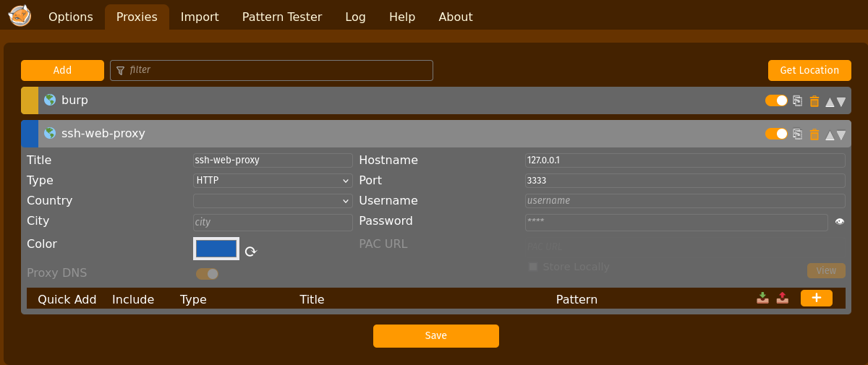Delete the burp proxy with trash icon
Viewport: 868px width, 365px height.
pyautogui.click(x=814, y=101)
